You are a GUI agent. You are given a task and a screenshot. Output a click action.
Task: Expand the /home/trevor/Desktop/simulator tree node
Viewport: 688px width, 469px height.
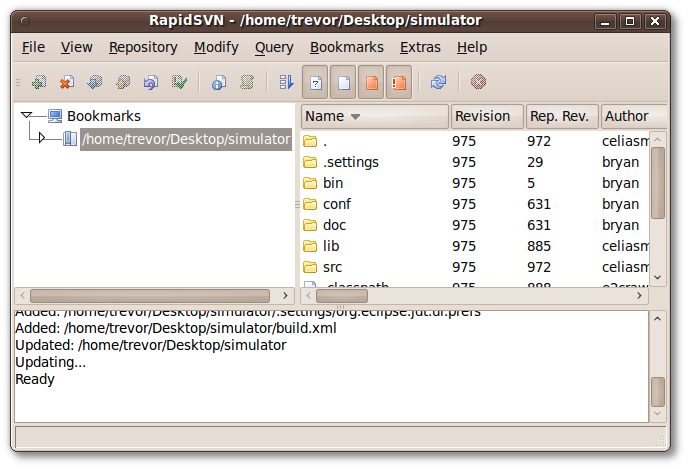point(41,138)
